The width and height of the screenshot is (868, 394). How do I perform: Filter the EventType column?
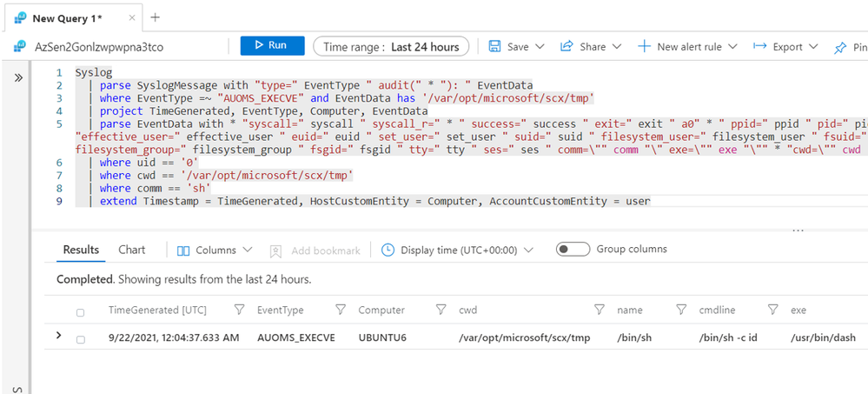341,310
